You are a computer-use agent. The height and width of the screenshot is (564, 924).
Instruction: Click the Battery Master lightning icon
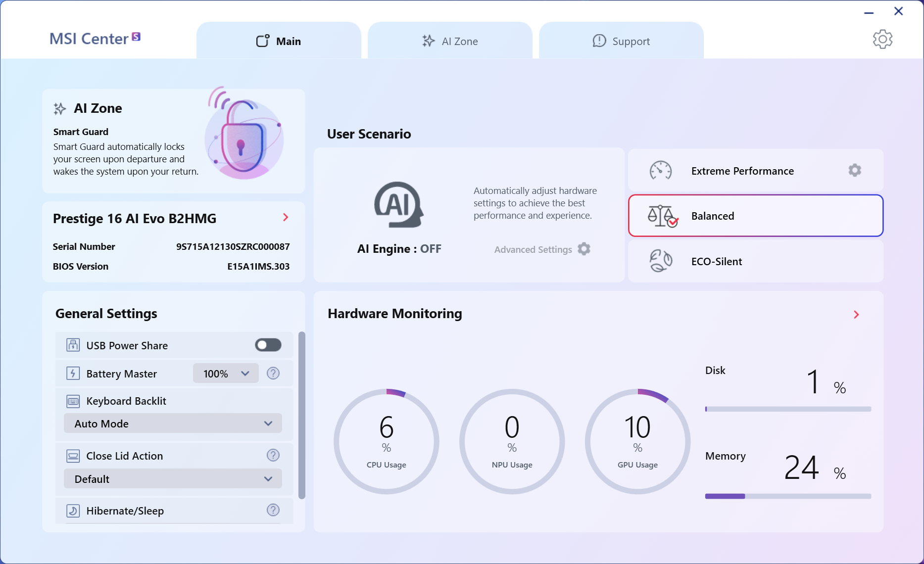click(73, 373)
